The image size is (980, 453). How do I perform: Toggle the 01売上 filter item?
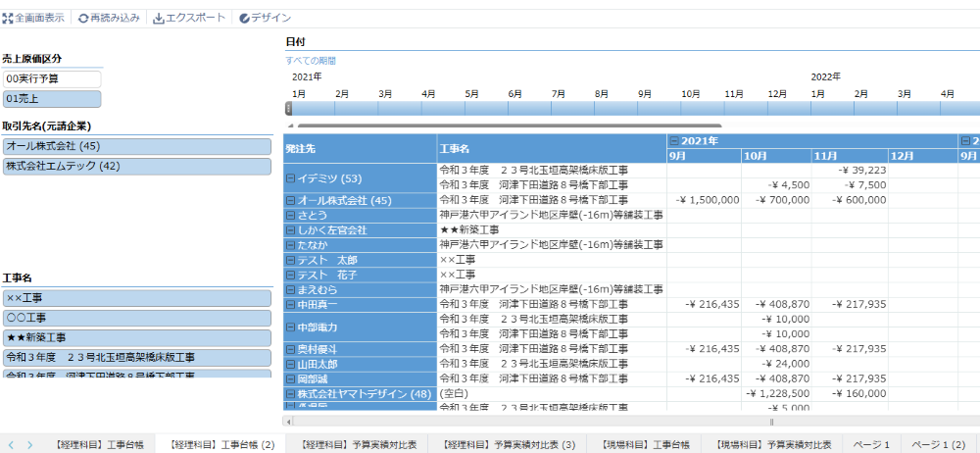click(x=52, y=99)
